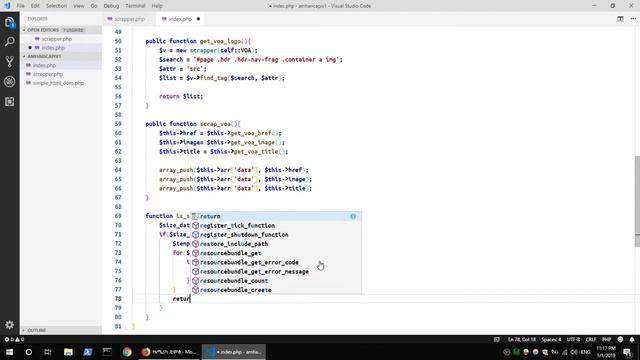Select the index.php editor tab
Image resolution: width=640 pixels, height=360 pixels.
coord(180,19)
